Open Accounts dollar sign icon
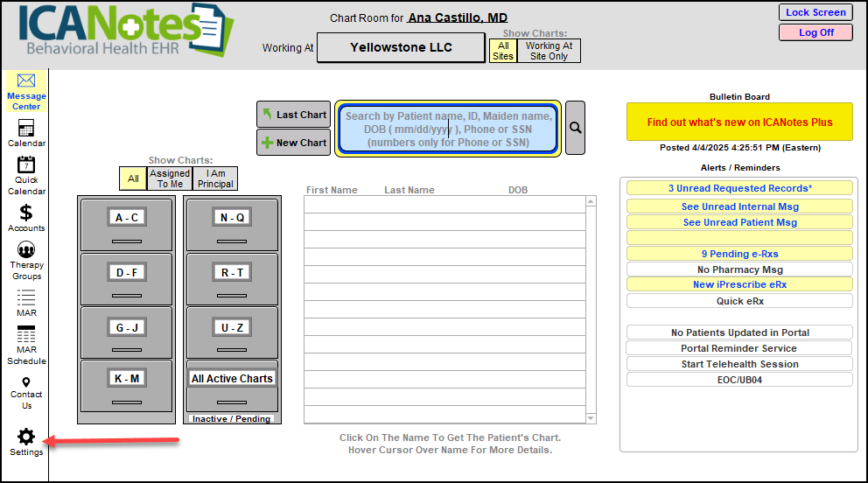This screenshot has height=483, width=868. pyautogui.click(x=26, y=213)
